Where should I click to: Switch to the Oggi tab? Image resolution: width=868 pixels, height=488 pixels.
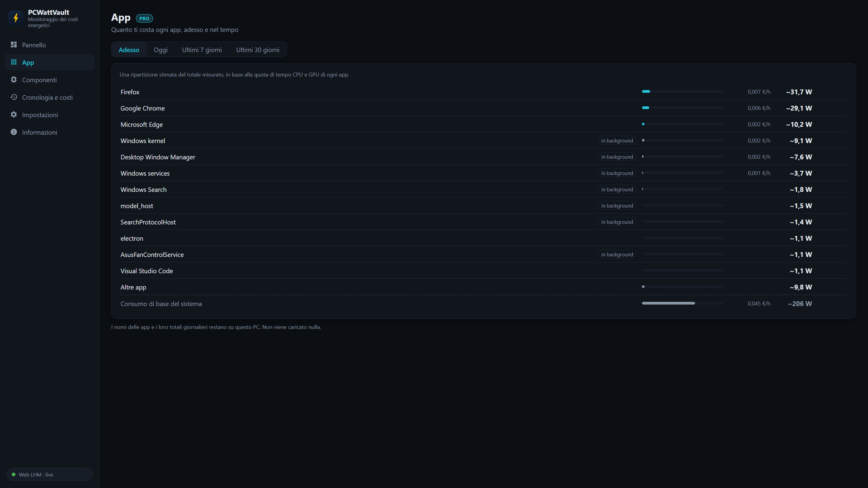click(160, 50)
